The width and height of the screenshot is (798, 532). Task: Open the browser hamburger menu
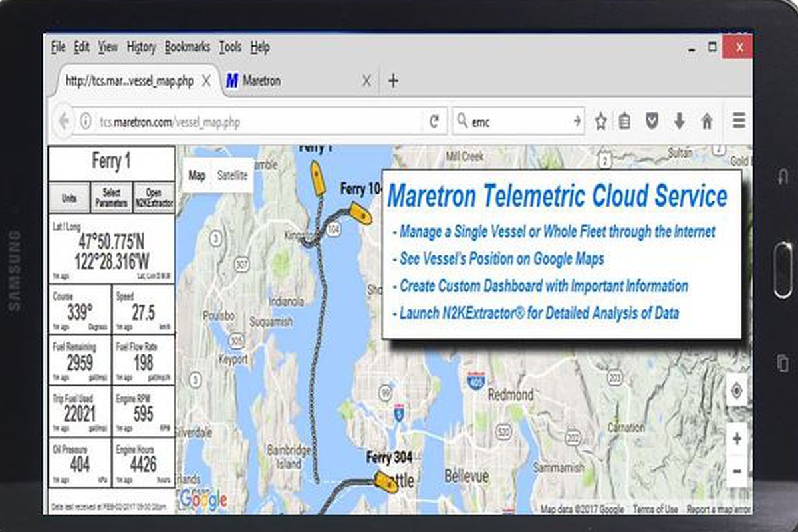[739, 120]
